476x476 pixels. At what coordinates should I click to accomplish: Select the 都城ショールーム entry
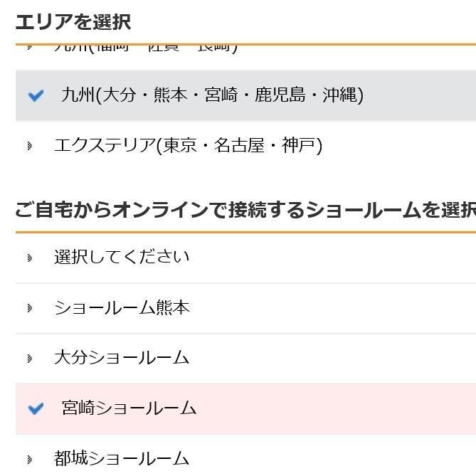coord(122,459)
